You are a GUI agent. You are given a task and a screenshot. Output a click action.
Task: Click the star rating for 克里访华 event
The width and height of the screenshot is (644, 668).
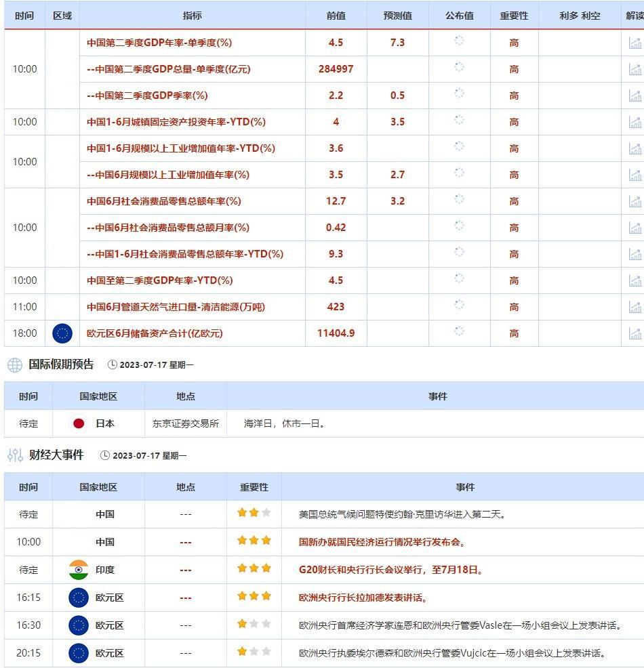[253, 514]
